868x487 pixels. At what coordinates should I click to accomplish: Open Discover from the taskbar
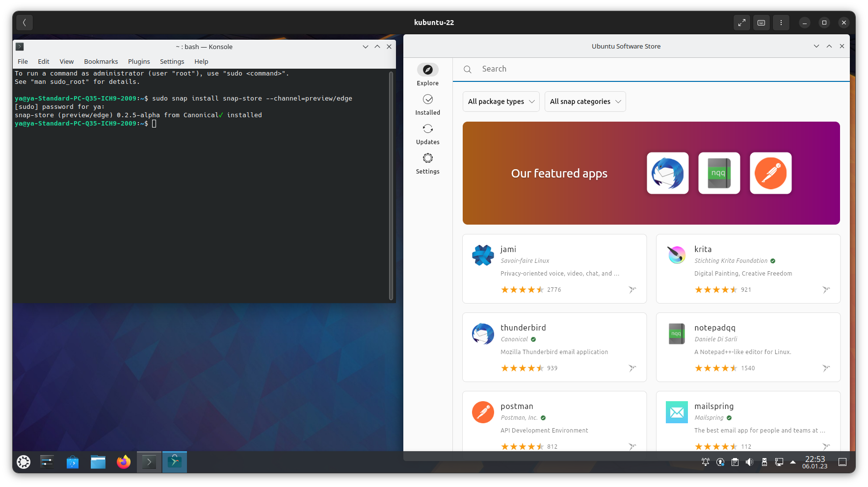click(73, 462)
